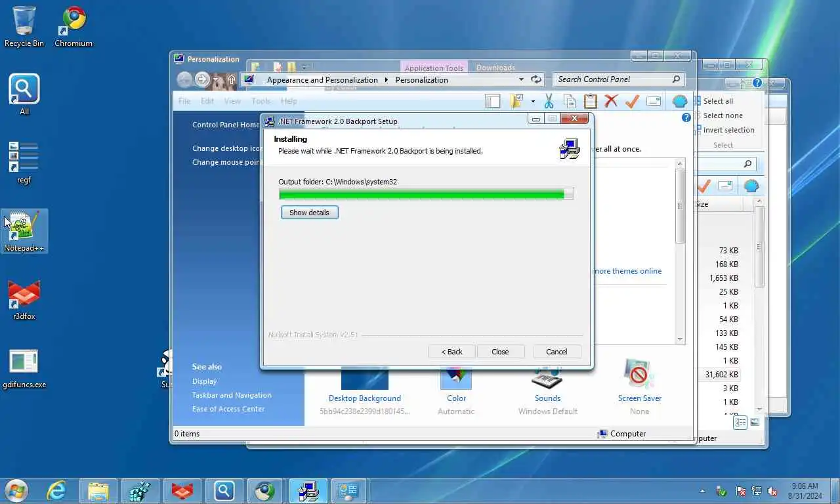The image size is (840, 504).
Task: Open the Display link under See also
Action: coord(204,381)
